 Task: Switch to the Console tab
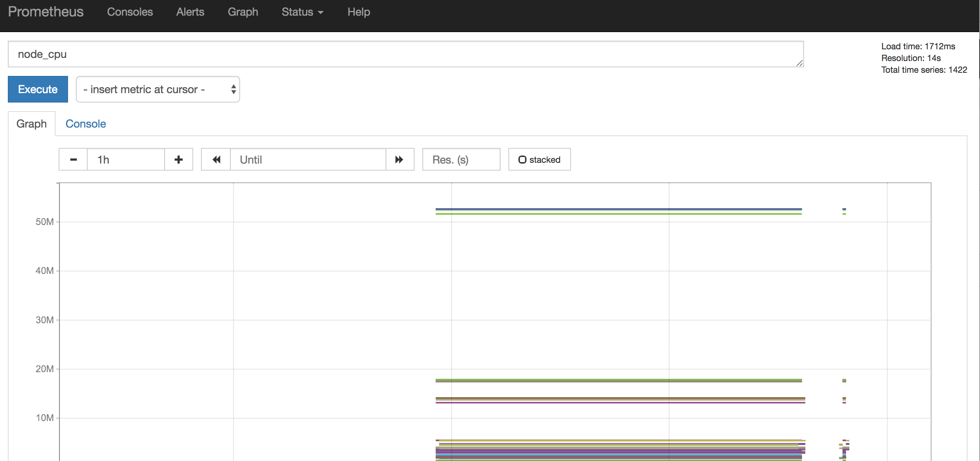coord(86,124)
